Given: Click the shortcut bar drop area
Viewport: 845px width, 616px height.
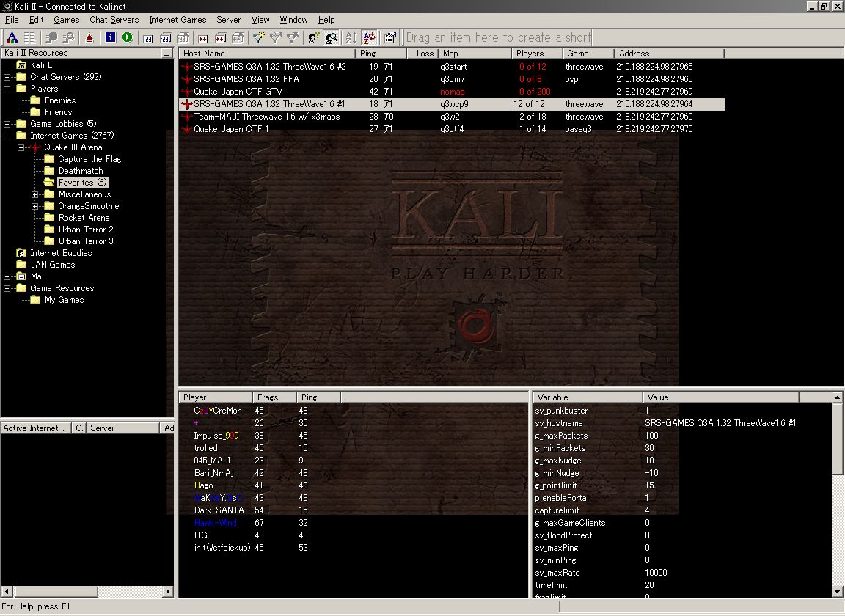Looking at the screenshot, I should click(x=498, y=37).
